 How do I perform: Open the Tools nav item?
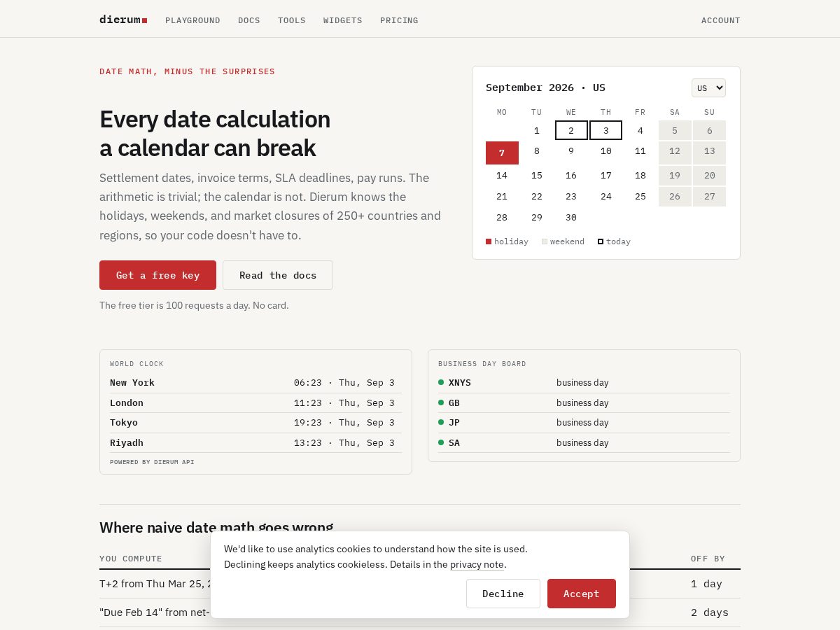(x=291, y=20)
